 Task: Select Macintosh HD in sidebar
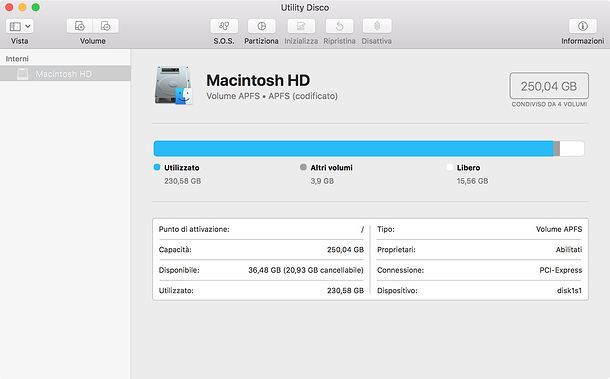[x=65, y=74]
